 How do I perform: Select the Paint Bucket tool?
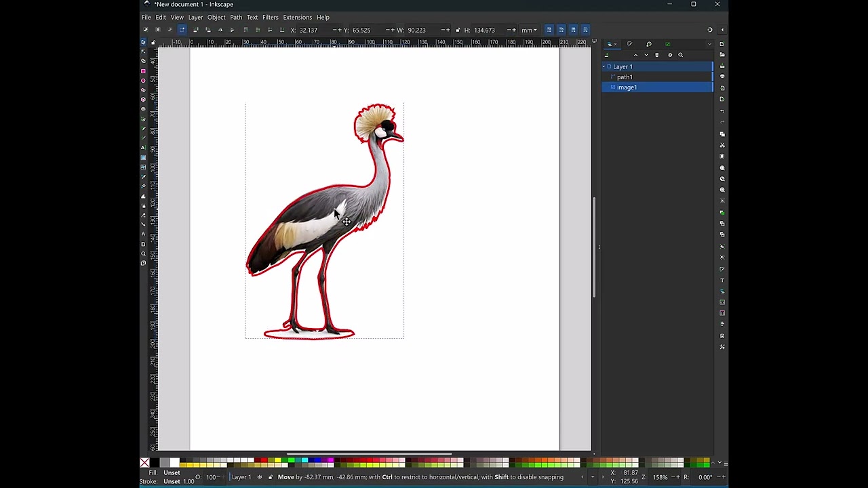click(x=143, y=186)
